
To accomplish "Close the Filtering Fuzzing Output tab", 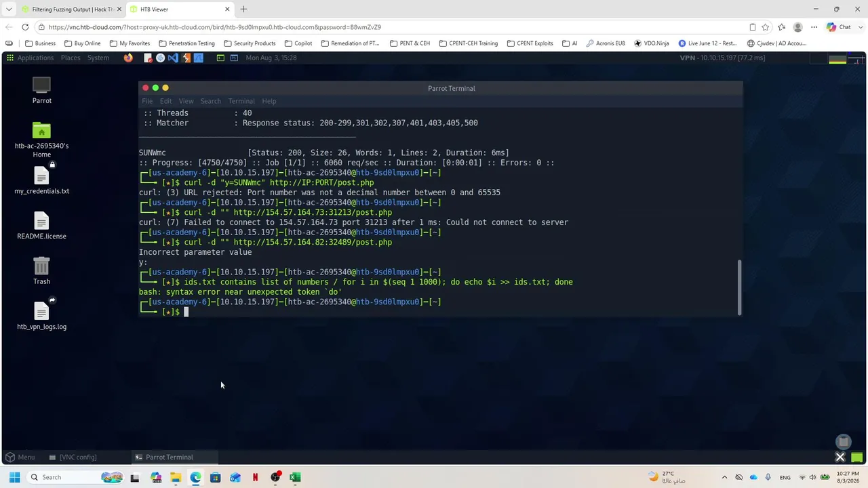I will pyautogui.click(x=119, y=9).
